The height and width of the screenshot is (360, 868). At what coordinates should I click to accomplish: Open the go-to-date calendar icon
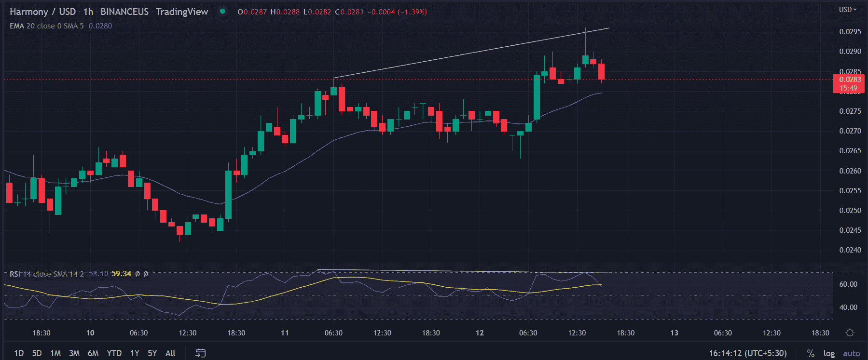(x=200, y=353)
